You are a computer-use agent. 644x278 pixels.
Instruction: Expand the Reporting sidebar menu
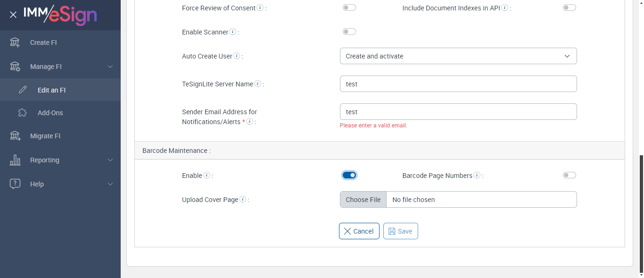(60, 160)
